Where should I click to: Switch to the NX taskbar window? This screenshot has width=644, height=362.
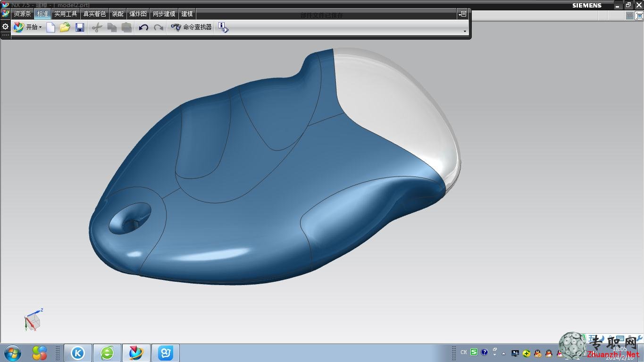coord(136,353)
